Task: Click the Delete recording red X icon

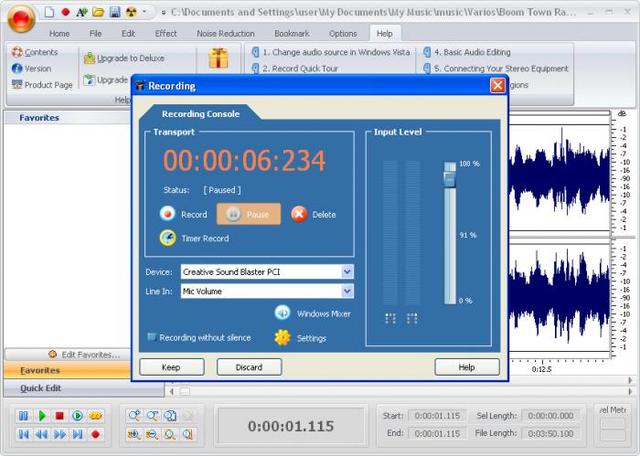Action: click(299, 214)
